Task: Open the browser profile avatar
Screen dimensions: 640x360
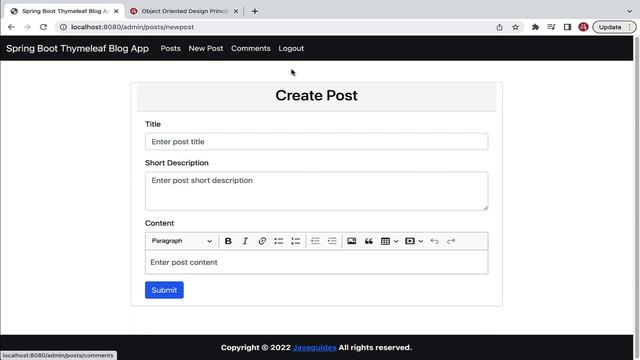Action: pos(583,27)
